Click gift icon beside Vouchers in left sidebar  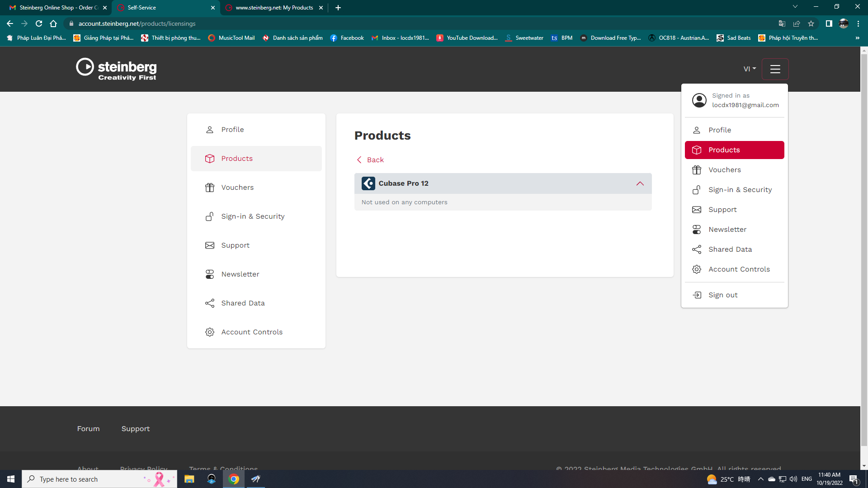click(210, 188)
